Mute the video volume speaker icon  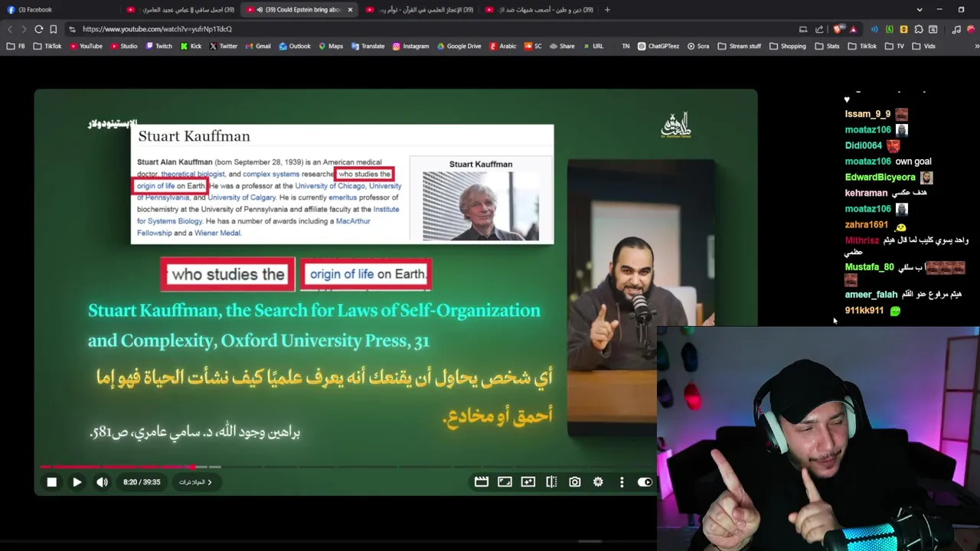pos(102,482)
